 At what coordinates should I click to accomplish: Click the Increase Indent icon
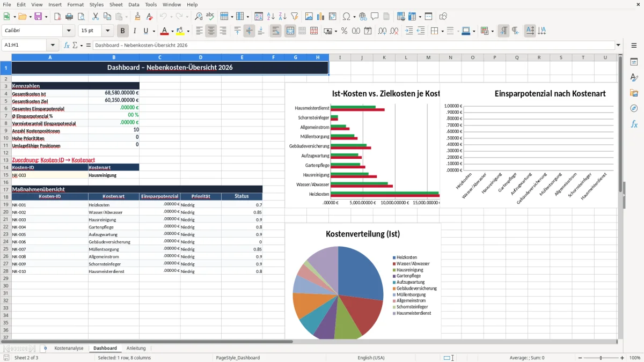pos(409,31)
